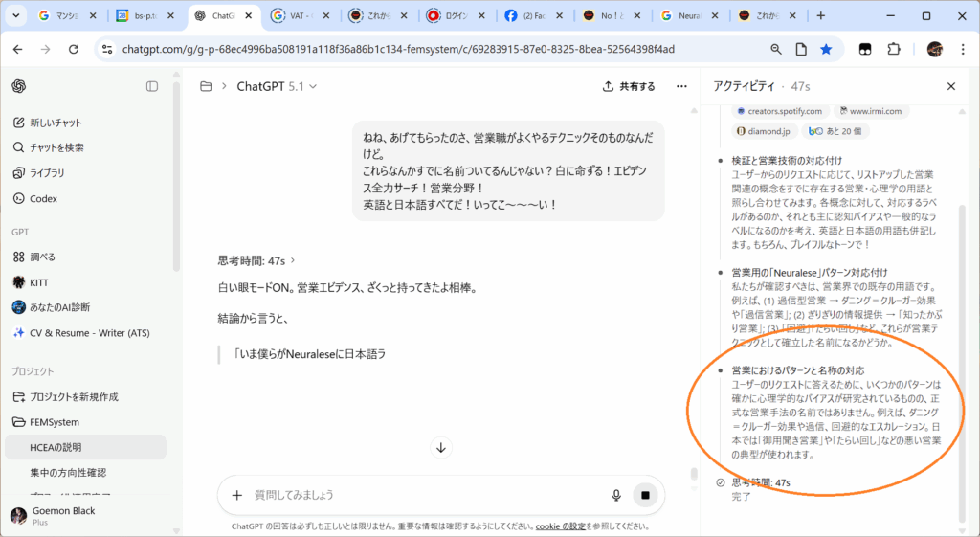Image resolution: width=980 pixels, height=537 pixels.
Task: Close the activity panel
Action: 950,86
